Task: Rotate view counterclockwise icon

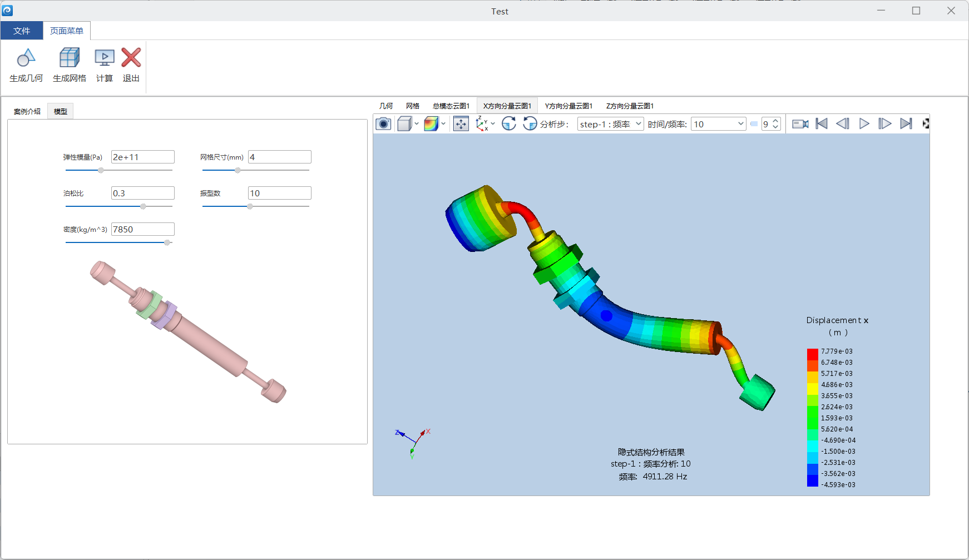Action: [x=530, y=123]
